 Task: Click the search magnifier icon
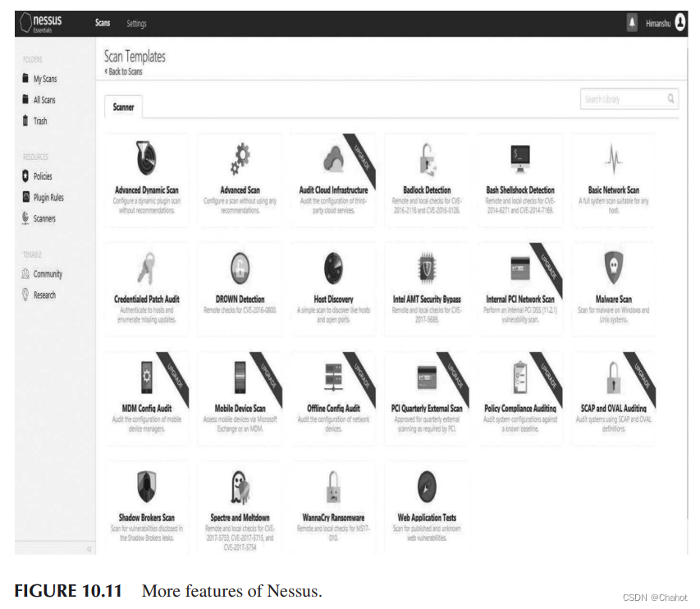pyautogui.click(x=670, y=98)
